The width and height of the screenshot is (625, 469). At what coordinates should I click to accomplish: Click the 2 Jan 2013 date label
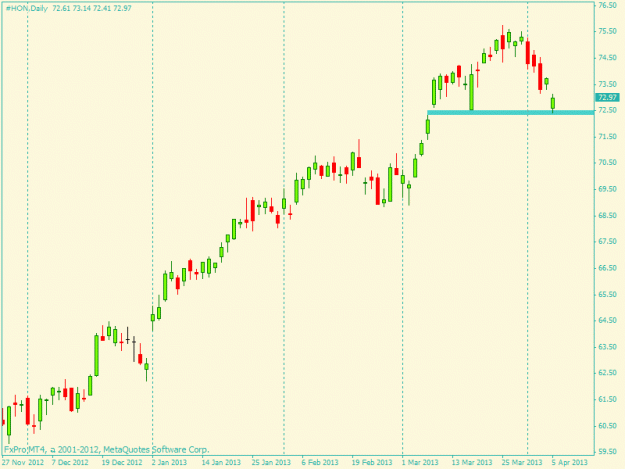[169, 462]
